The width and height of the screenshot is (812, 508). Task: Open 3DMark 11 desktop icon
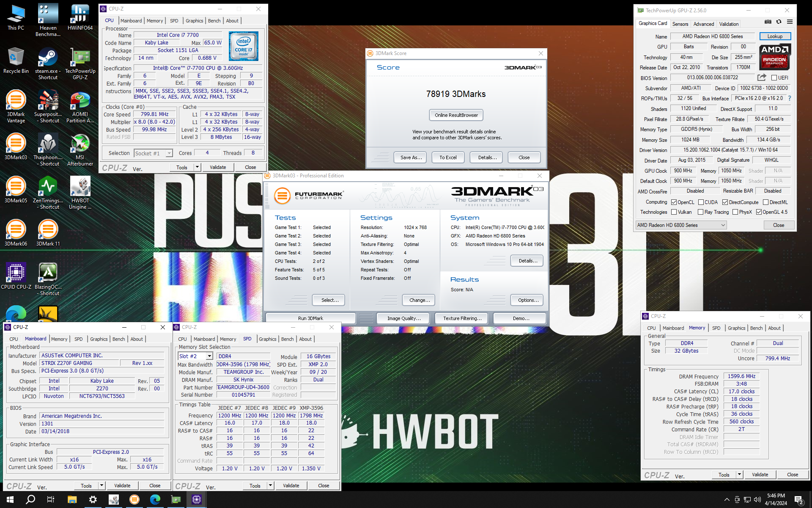(x=48, y=233)
